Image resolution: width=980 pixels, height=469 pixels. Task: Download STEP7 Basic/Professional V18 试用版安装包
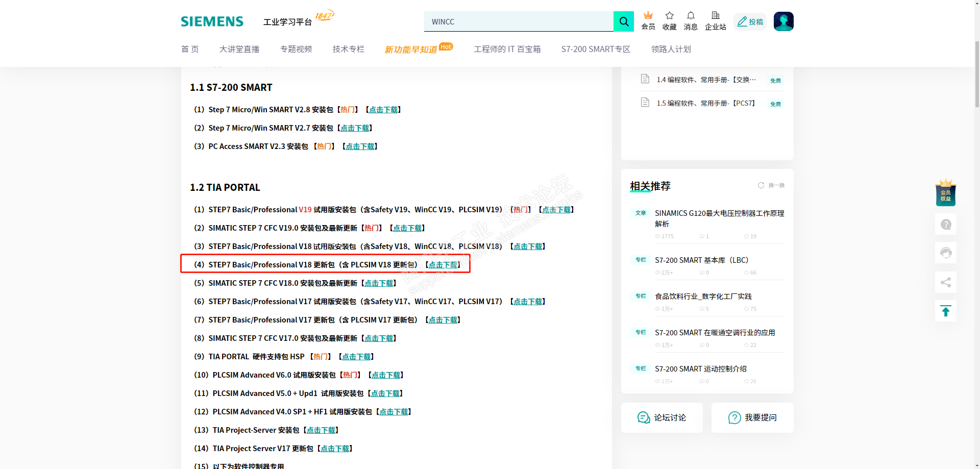[x=528, y=246]
